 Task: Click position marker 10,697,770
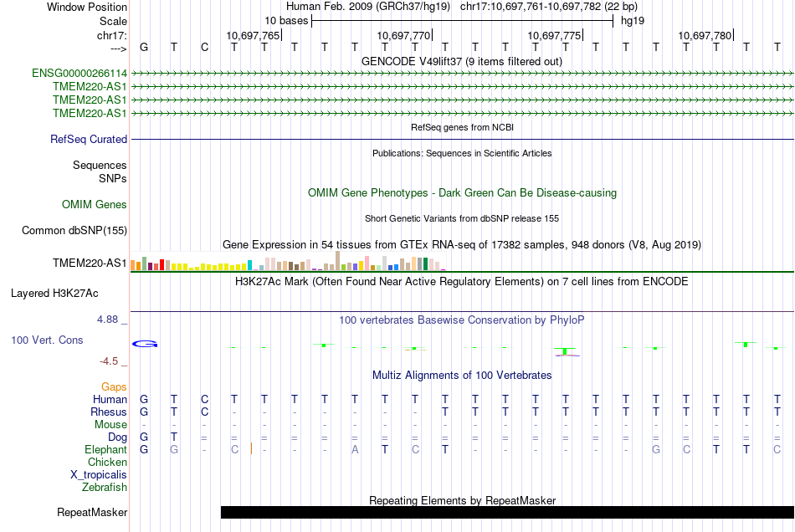coord(403,35)
